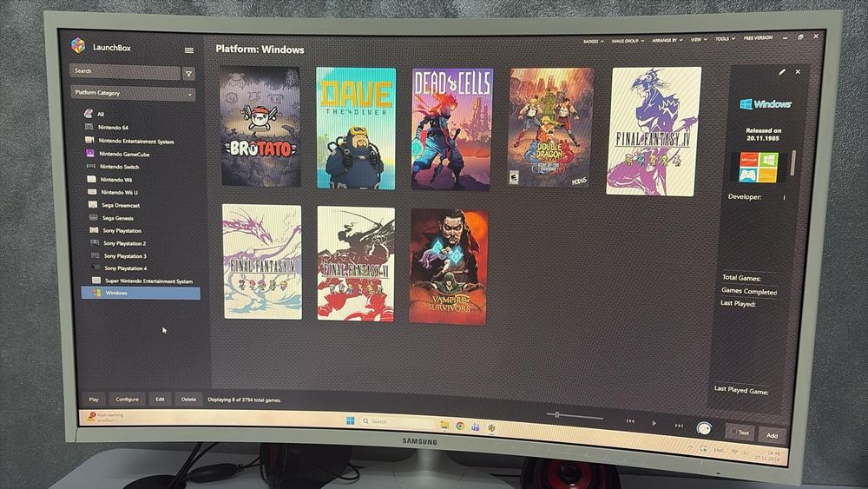Click the details panel scrollbar
Viewport: 868px width, 489px height.
tap(795, 162)
